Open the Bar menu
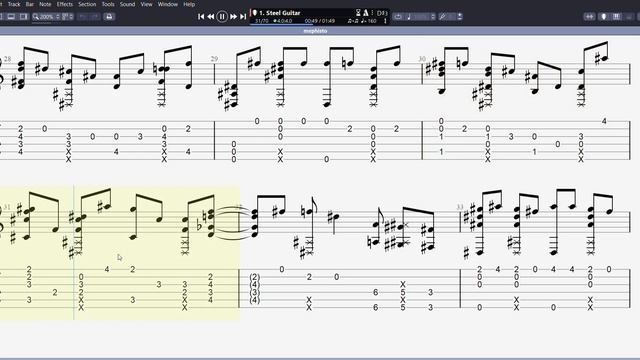The image size is (640, 360). point(30,4)
